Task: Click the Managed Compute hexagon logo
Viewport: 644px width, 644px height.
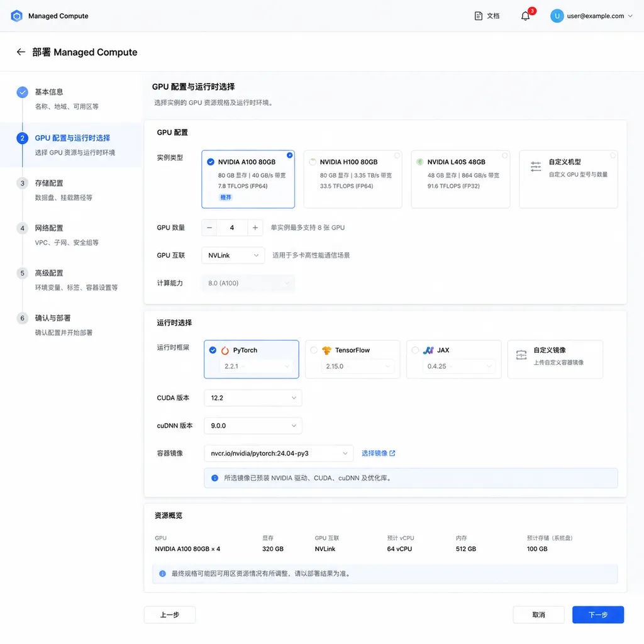Action: (x=17, y=16)
